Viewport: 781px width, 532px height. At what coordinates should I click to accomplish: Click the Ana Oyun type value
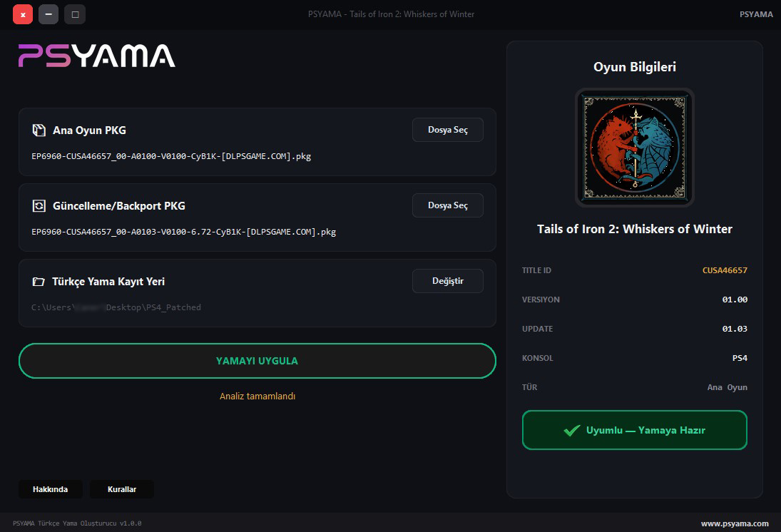coord(728,387)
